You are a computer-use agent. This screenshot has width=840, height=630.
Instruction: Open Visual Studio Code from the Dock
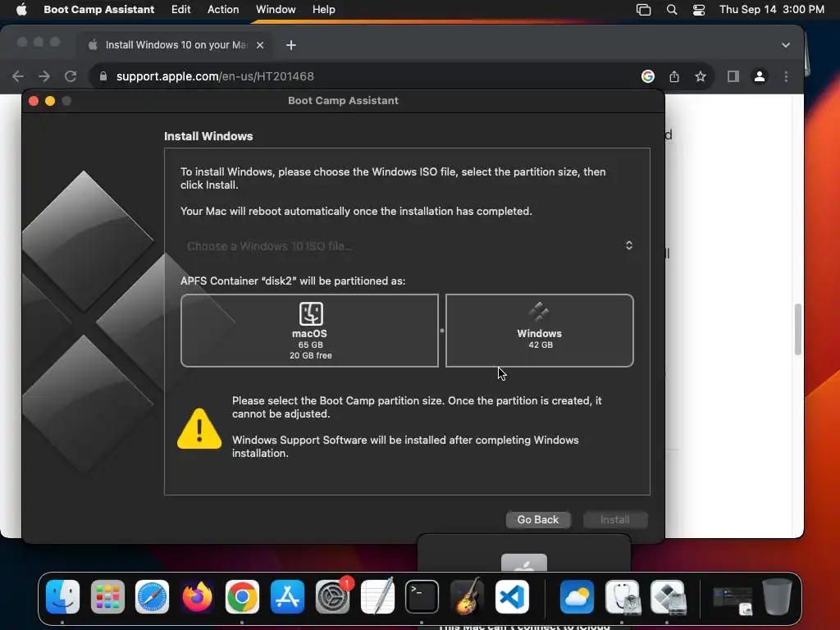512,597
